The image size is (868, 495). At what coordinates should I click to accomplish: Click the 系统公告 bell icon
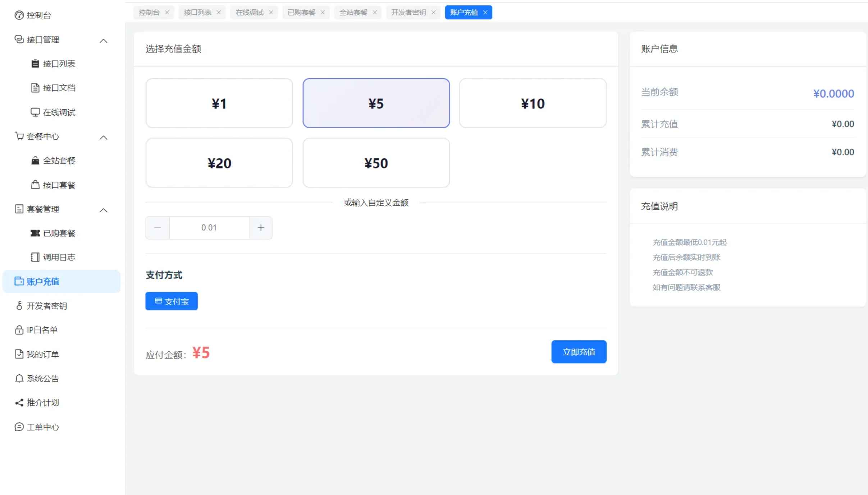(x=19, y=378)
